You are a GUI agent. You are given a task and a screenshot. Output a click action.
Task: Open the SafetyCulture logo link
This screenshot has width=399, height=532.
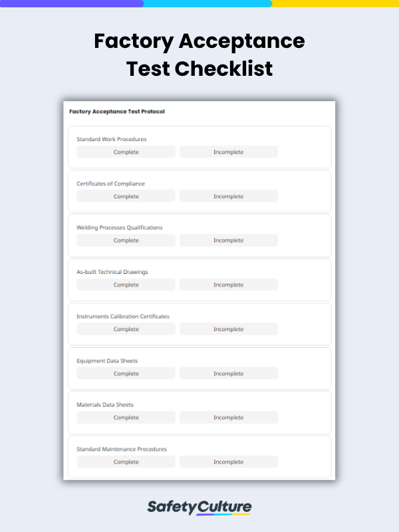(x=199, y=506)
